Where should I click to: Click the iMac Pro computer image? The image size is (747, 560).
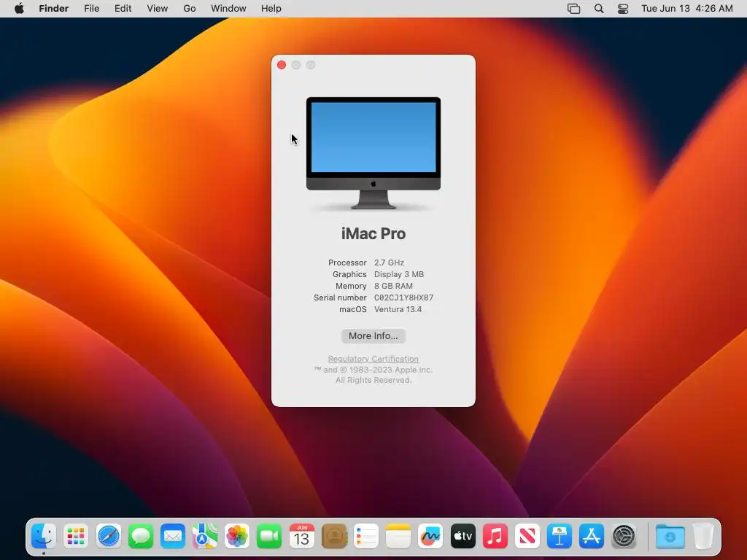point(373,153)
